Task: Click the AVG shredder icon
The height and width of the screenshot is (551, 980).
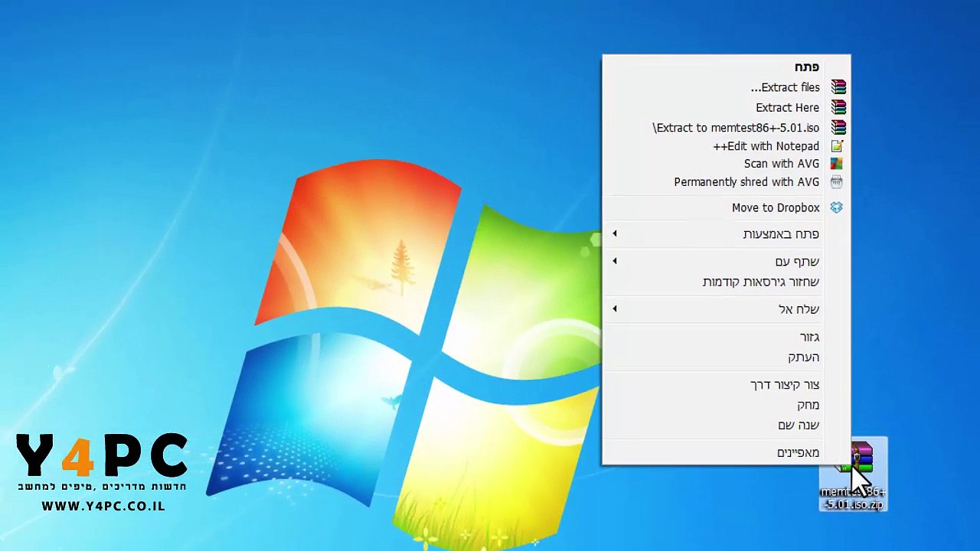Action: (837, 182)
